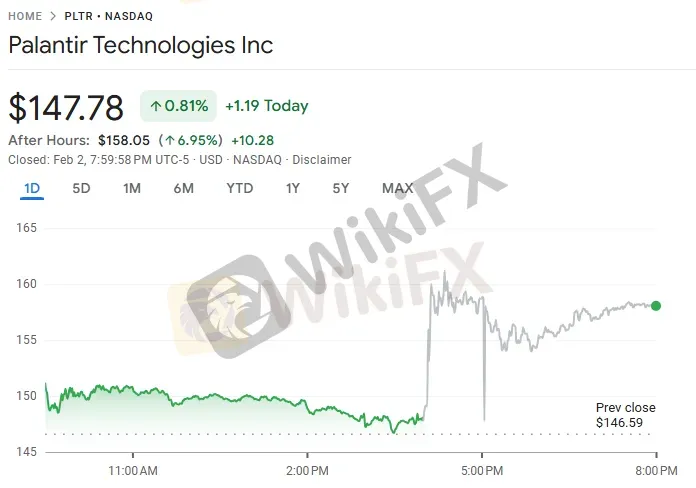Click the $147.78 current price
Image resolution: width=696 pixels, height=488 pixels.
66,107
